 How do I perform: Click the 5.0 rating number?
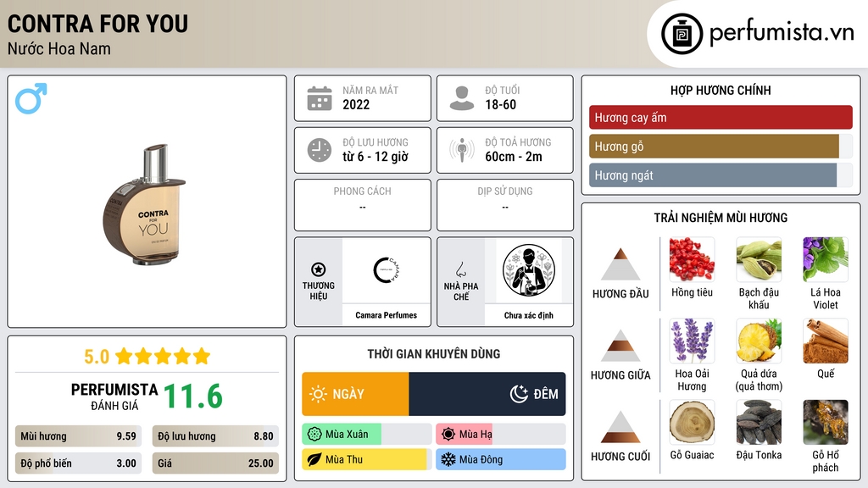pos(97,357)
